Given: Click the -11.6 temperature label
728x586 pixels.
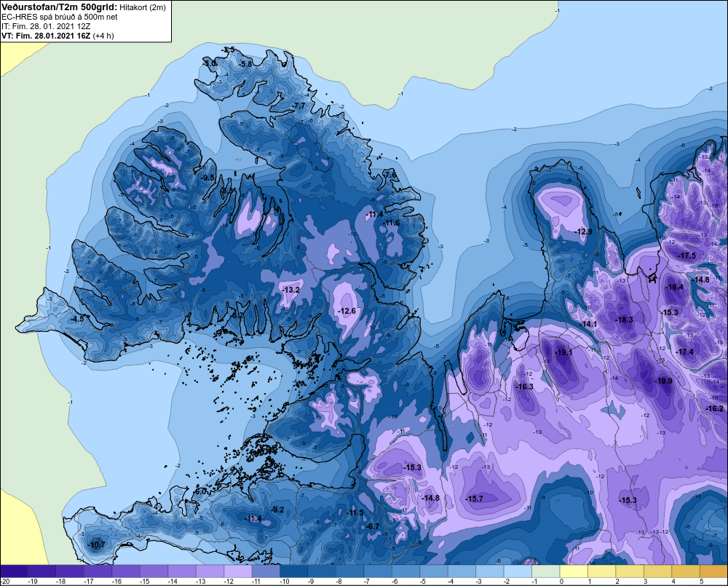Looking at the screenshot, I should (x=392, y=223).
